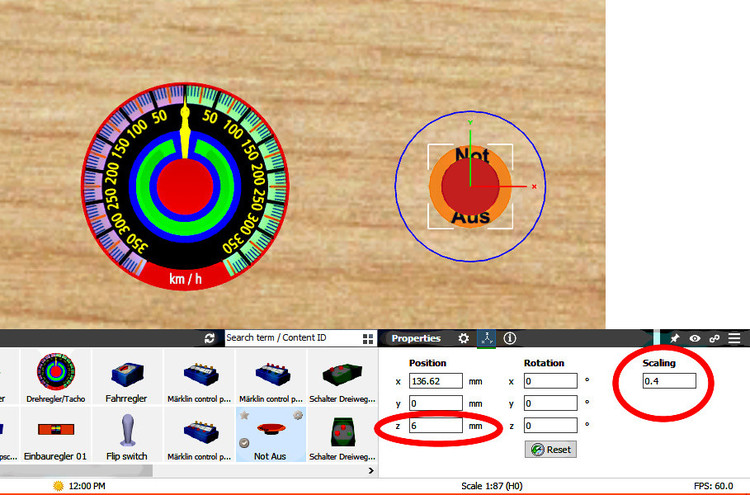
Task: Click the sun time-of-day icon
Action: (58, 486)
